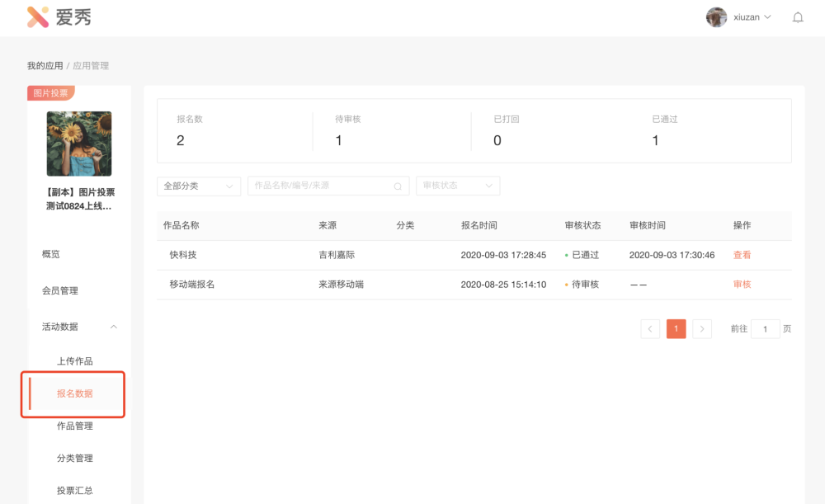Open 会员管理 in the sidebar
The image size is (825, 504).
(60, 290)
